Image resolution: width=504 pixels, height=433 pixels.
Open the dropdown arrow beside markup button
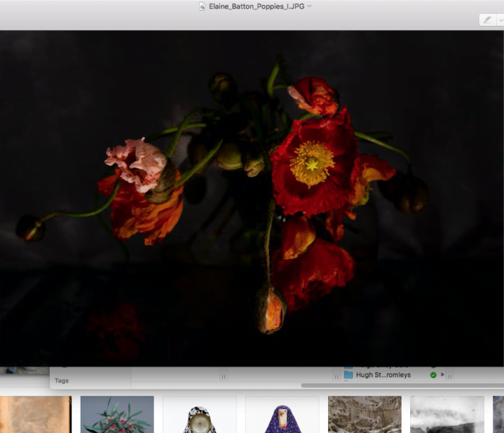(500, 20)
